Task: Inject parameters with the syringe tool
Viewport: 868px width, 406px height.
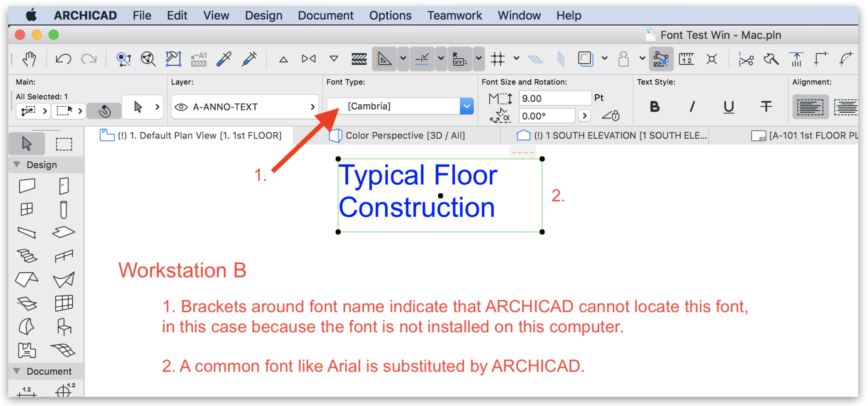Action: [249, 59]
